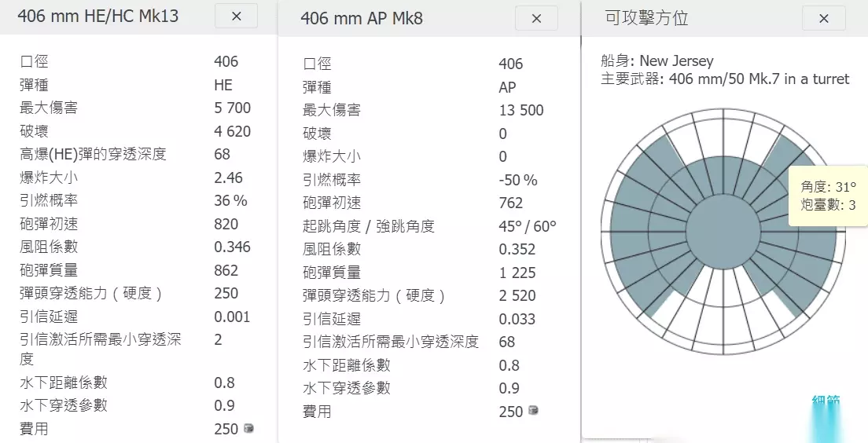The height and width of the screenshot is (443, 868).
Task: Select the 水下距離係數 label in Mk13 panel
Action: pyautogui.click(x=64, y=383)
